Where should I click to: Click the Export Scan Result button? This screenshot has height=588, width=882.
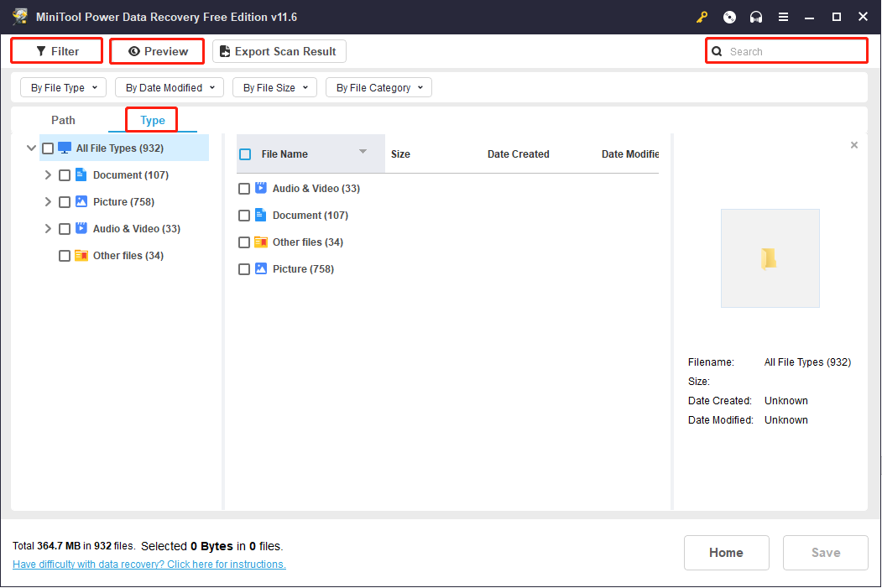click(x=279, y=51)
